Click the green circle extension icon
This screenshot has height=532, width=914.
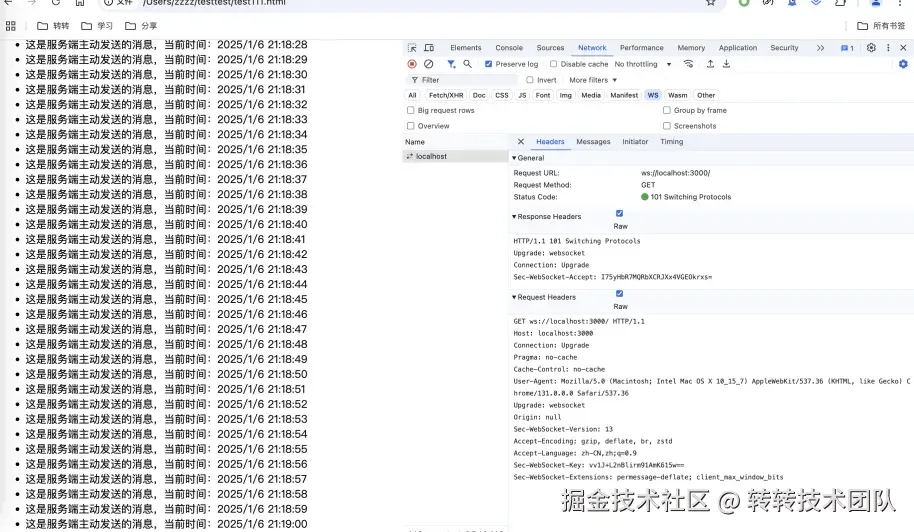click(744, 3)
